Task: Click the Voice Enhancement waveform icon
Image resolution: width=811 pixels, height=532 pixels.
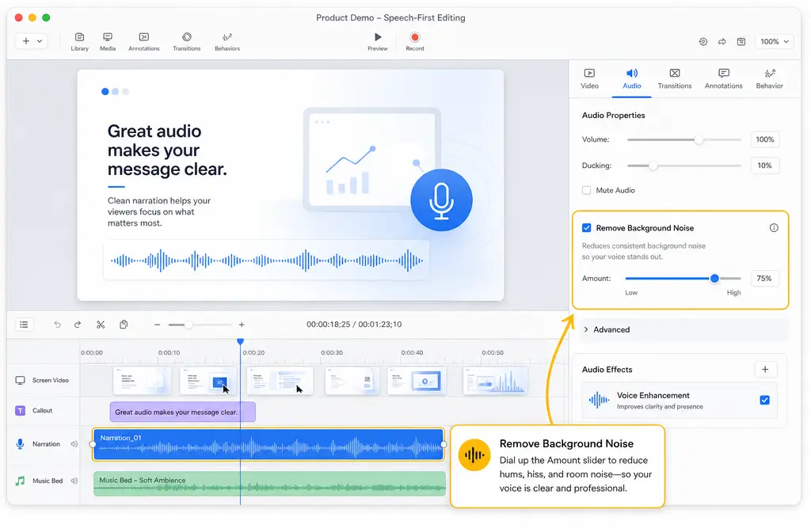Action: point(599,400)
